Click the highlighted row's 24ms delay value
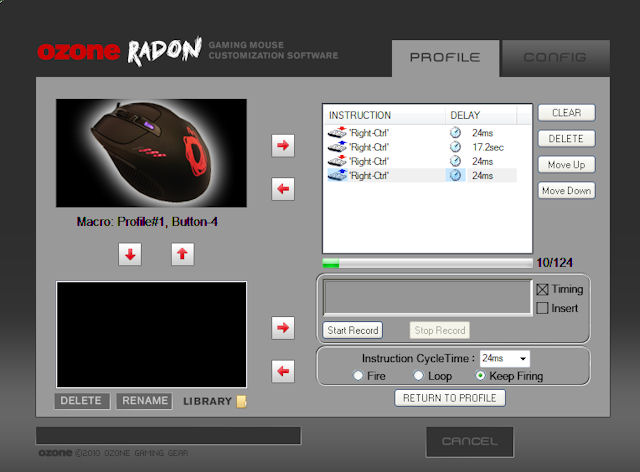This screenshot has height=472, width=640. 482,176
